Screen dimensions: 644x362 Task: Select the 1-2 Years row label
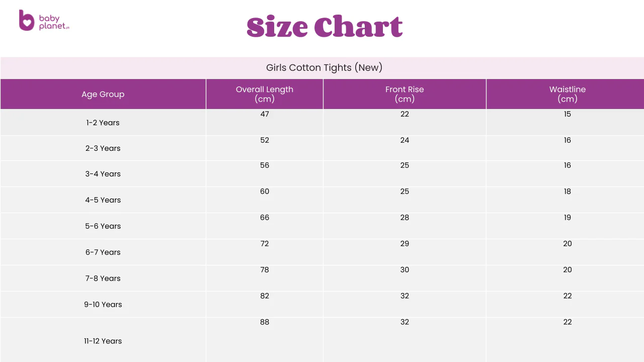point(103,123)
